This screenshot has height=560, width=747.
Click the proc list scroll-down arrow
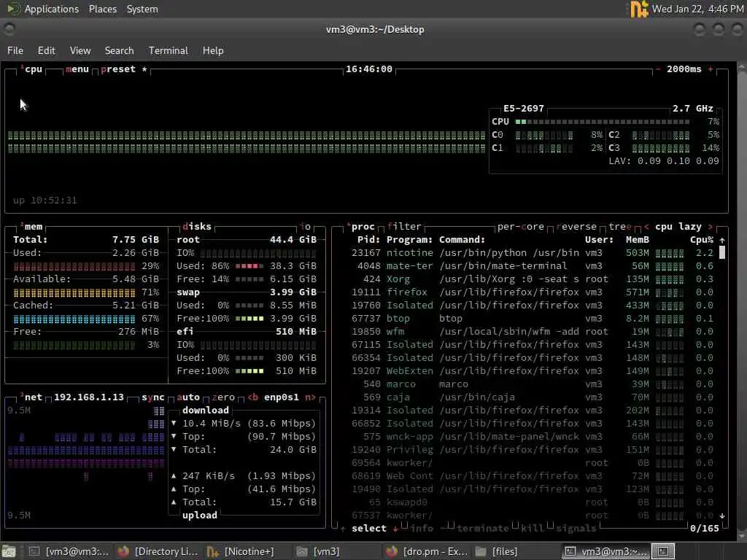[722, 516]
